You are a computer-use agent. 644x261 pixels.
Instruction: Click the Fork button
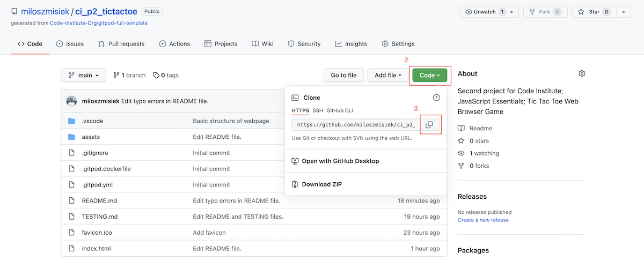545,12
